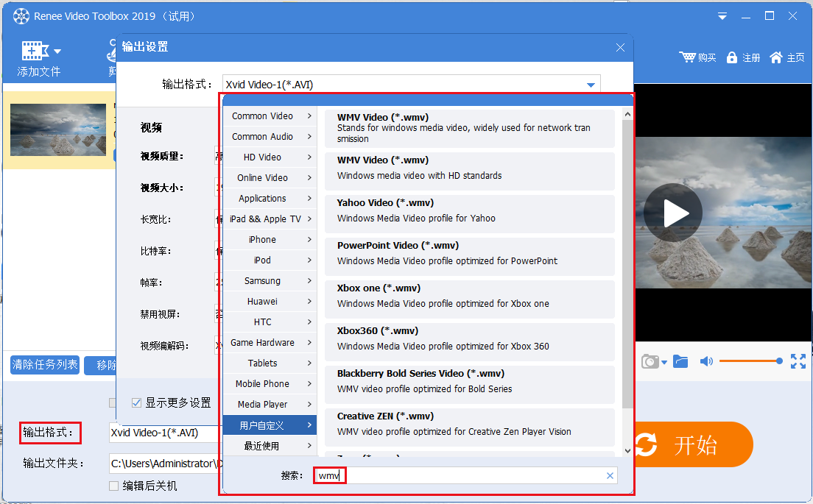Open the Samsung device category
This screenshot has width=813, height=504.
click(x=269, y=281)
